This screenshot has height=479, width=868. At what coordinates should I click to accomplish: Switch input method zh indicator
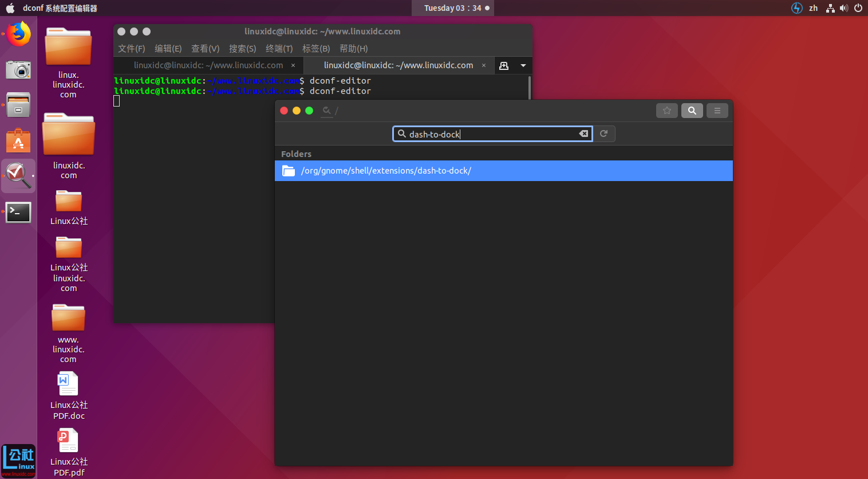[x=813, y=8]
